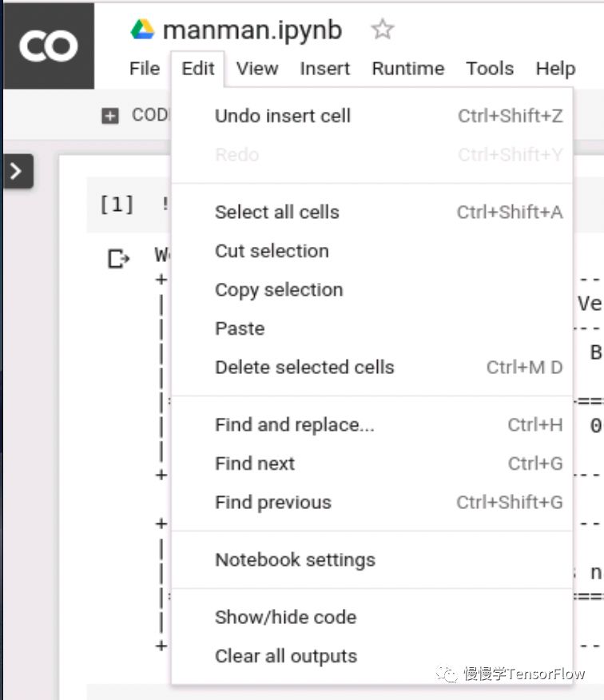Open Notebook settings
Viewport: 604px width, 700px height.
pyautogui.click(x=295, y=560)
